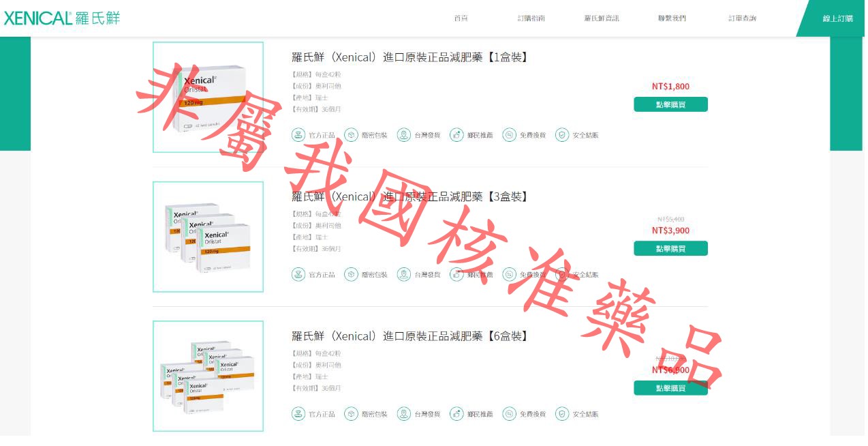Select 聯繫我們 in the top menu
The height and width of the screenshot is (446, 868).
click(672, 18)
